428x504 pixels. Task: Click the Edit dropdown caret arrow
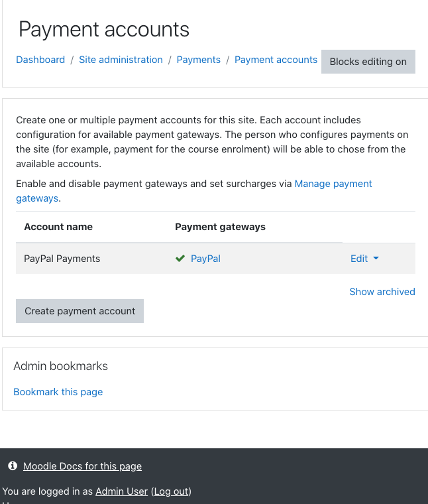376,258
